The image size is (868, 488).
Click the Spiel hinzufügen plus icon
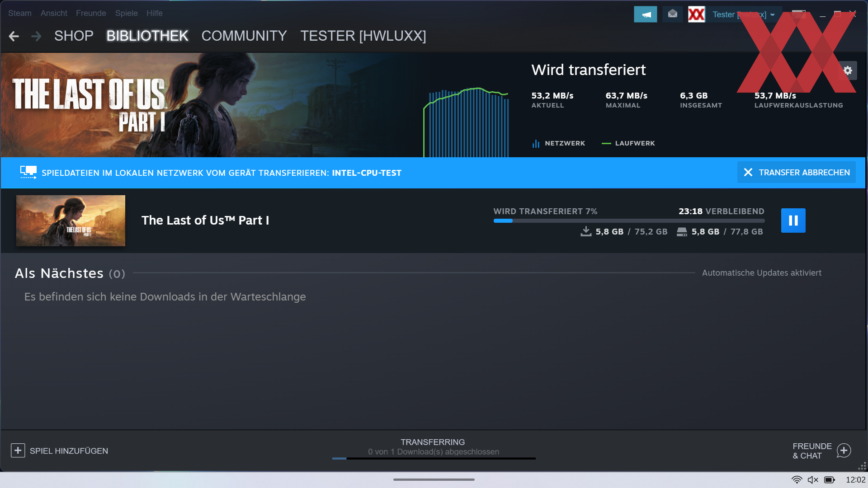18,450
